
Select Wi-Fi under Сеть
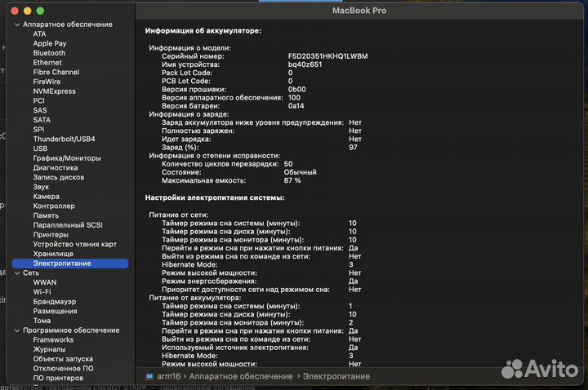42,292
